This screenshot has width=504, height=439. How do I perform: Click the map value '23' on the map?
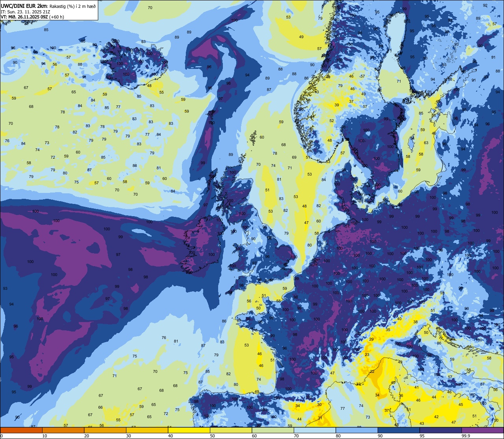(x=367, y=355)
